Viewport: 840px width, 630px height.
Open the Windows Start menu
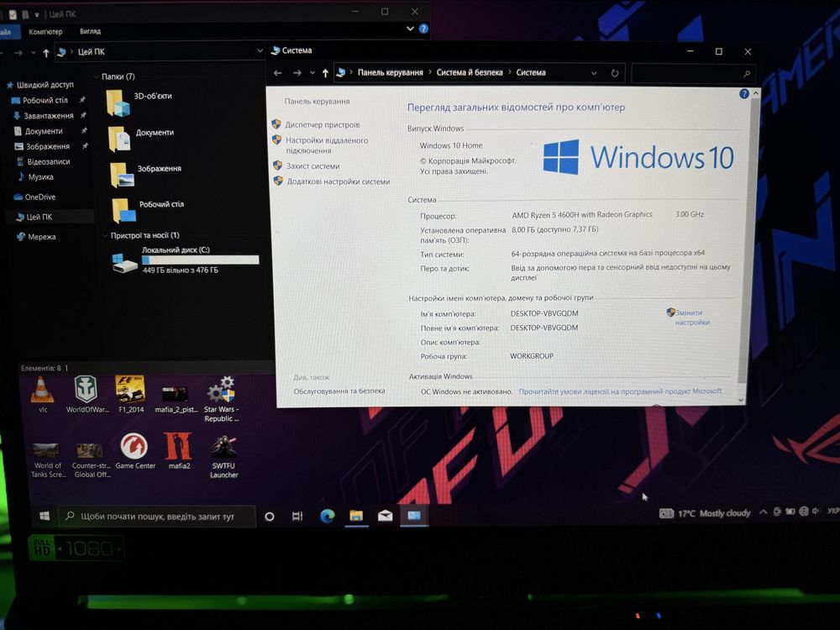coord(45,516)
